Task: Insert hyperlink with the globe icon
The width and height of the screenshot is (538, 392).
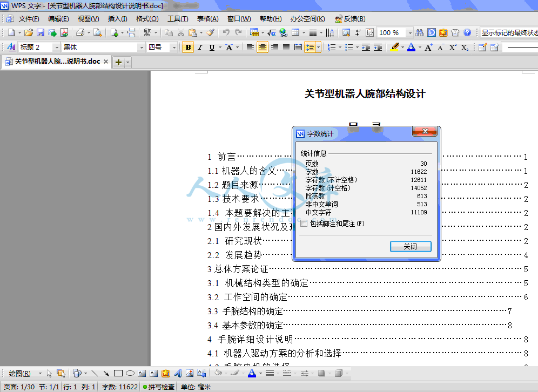Action: click(x=283, y=32)
